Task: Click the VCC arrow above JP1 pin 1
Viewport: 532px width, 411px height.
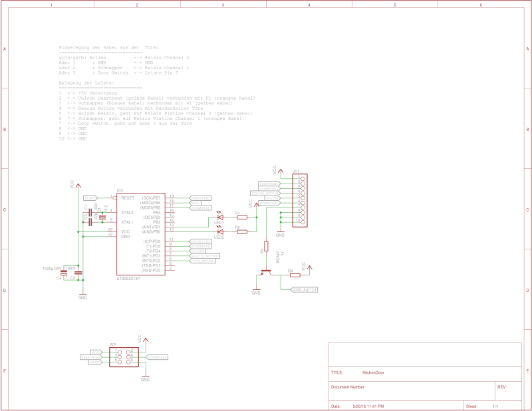Action: click(281, 172)
